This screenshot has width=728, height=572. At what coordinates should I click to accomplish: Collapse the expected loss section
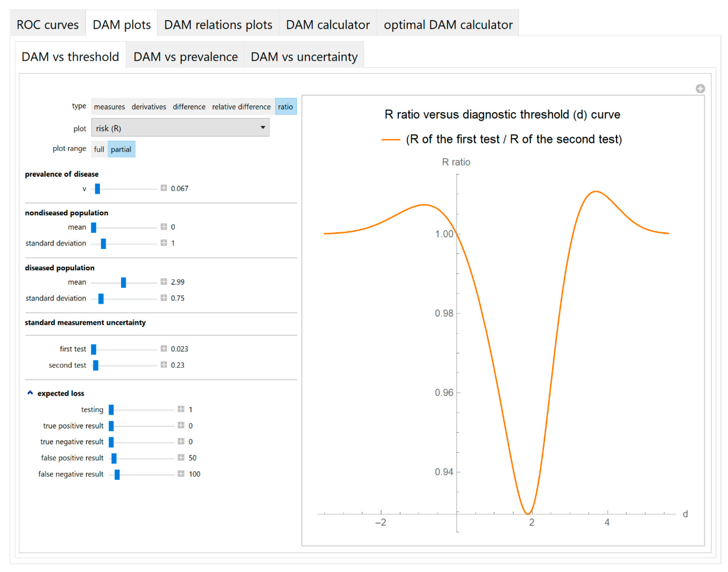pos(30,393)
